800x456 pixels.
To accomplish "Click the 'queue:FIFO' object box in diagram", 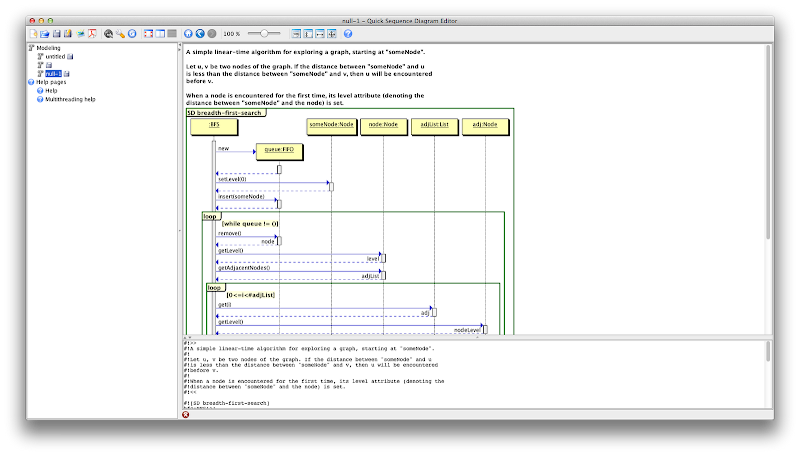I will pos(278,150).
